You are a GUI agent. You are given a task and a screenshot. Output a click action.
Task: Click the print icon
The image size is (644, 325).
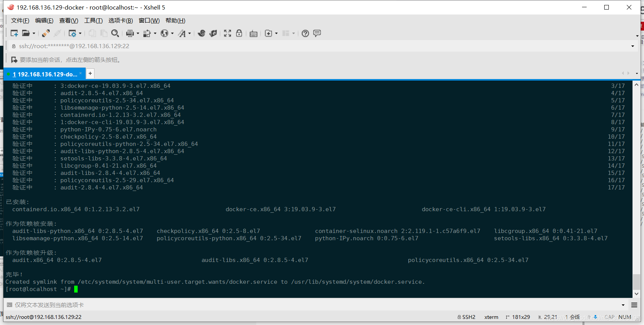click(130, 33)
